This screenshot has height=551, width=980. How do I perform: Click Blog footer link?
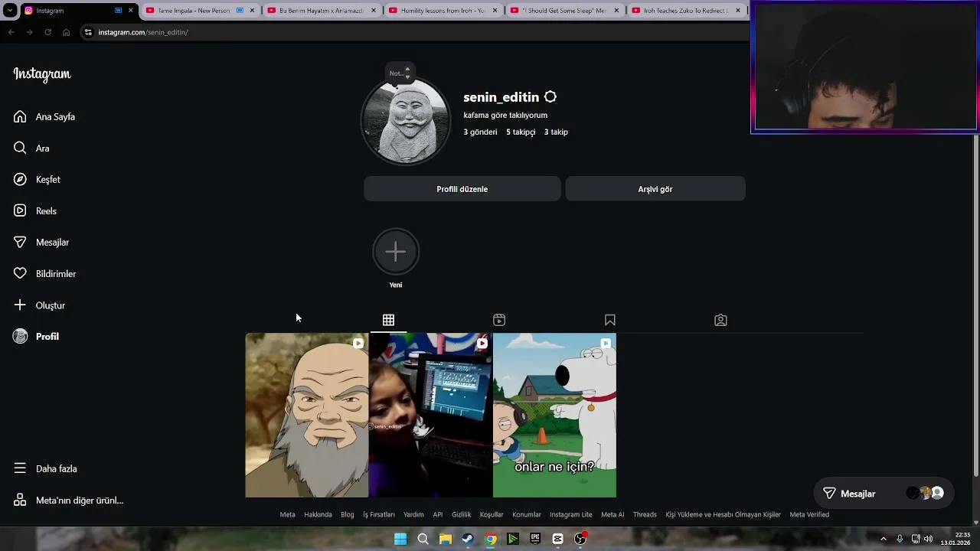pos(348,514)
